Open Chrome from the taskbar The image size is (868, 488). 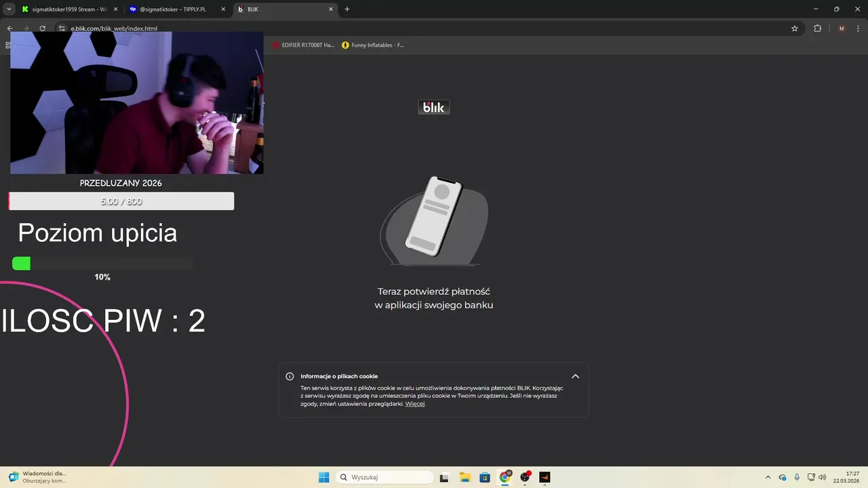coord(505,477)
